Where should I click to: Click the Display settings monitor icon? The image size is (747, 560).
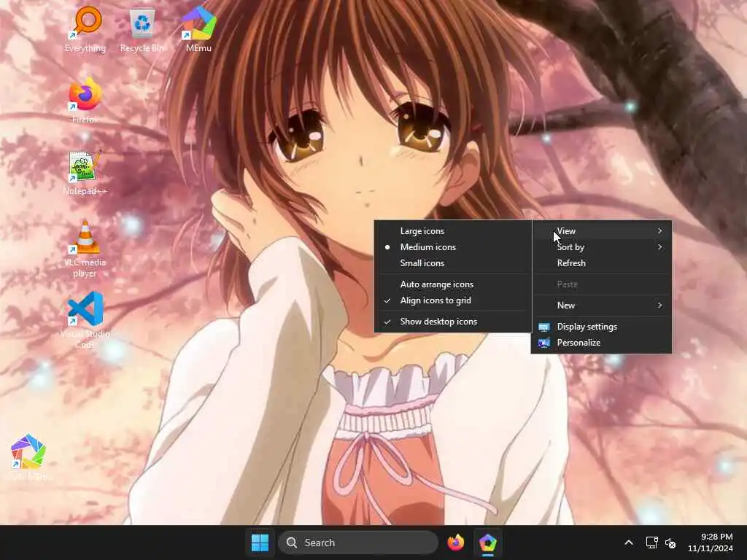click(544, 327)
